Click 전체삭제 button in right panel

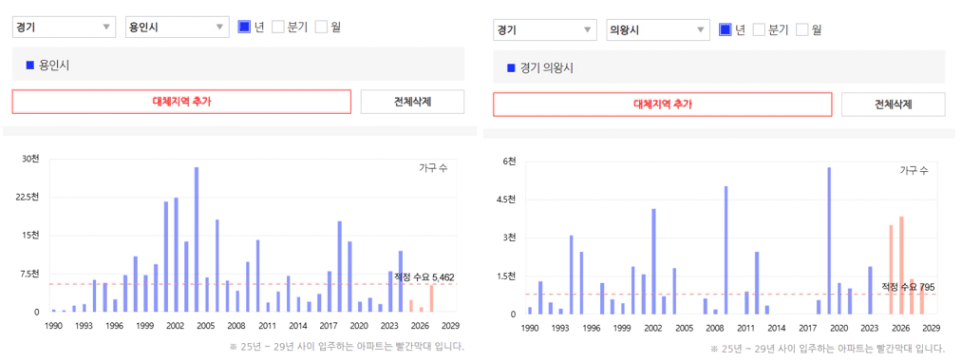click(893, 104)
